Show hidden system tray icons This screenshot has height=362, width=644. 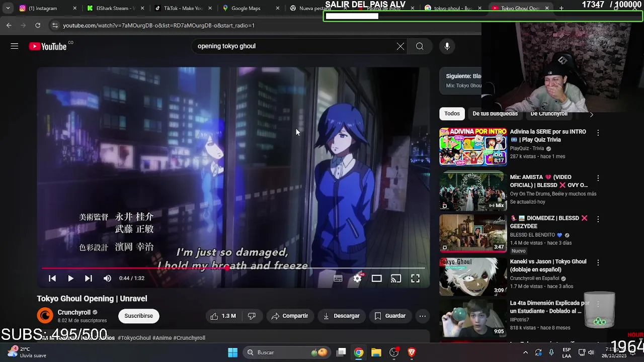pos(526,352)
